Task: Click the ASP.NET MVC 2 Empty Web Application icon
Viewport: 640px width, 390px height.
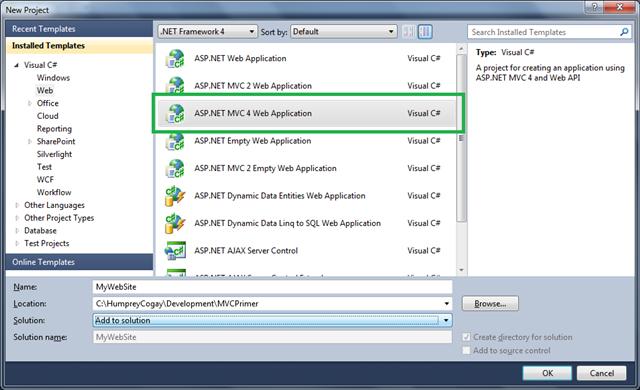Action: (x=175, y=168)
